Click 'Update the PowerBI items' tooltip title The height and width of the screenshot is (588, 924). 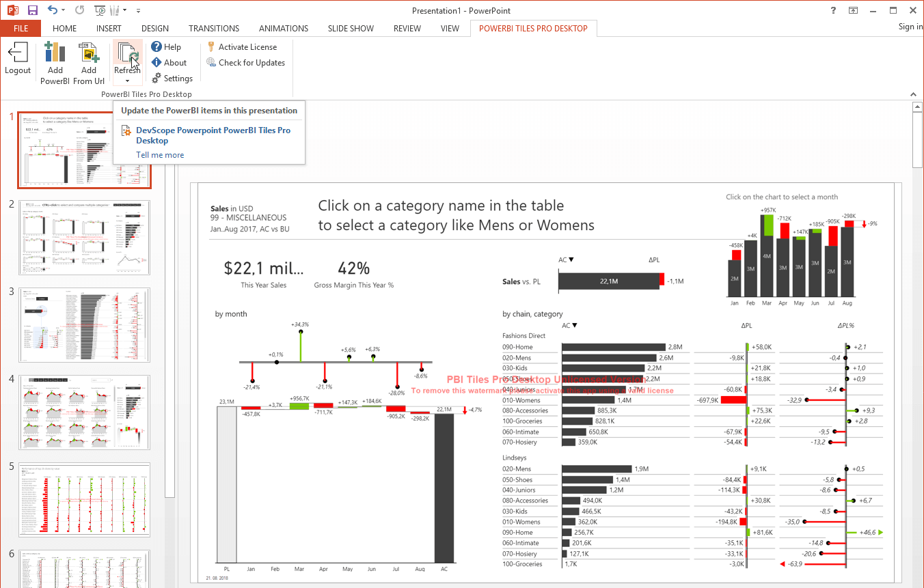pos(209,111)
